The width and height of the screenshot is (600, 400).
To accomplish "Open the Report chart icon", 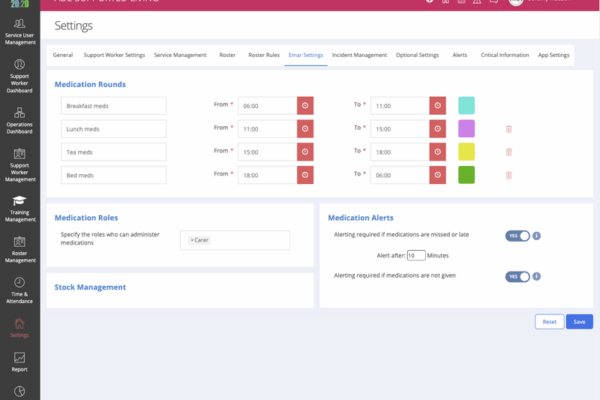I will pyautogui.click(x=20, y=358).
